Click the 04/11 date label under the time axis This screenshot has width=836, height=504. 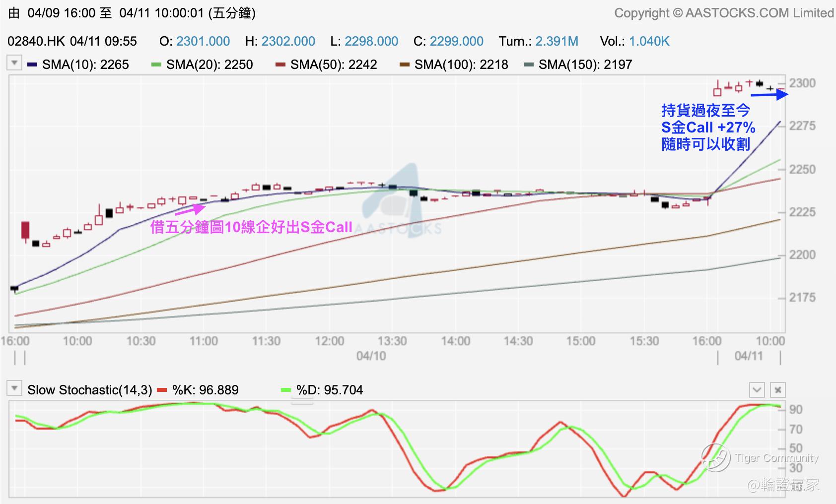(x=749, y=356)
